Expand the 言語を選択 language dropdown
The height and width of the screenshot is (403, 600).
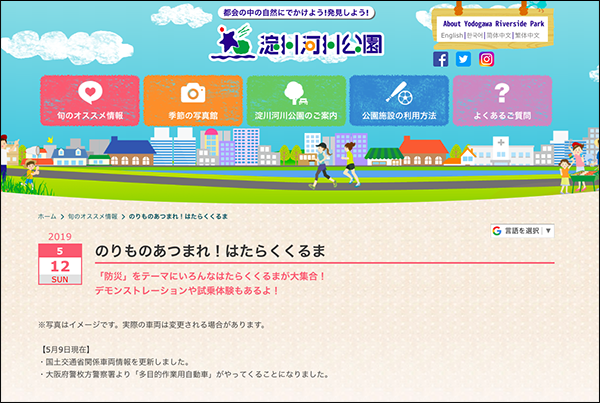(x=522, y=230)
